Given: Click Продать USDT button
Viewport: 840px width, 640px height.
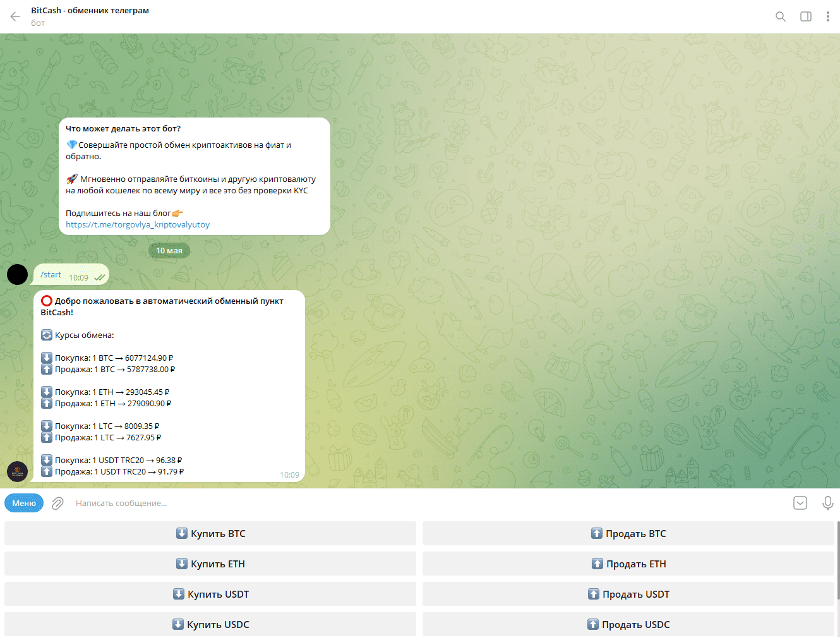Looking at the screenshot, I should [x=628, y=594].
